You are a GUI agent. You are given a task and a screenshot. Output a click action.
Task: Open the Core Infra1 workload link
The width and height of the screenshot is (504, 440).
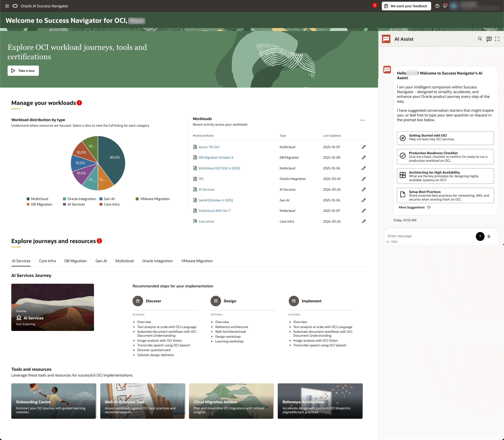(x=206, y=221)
